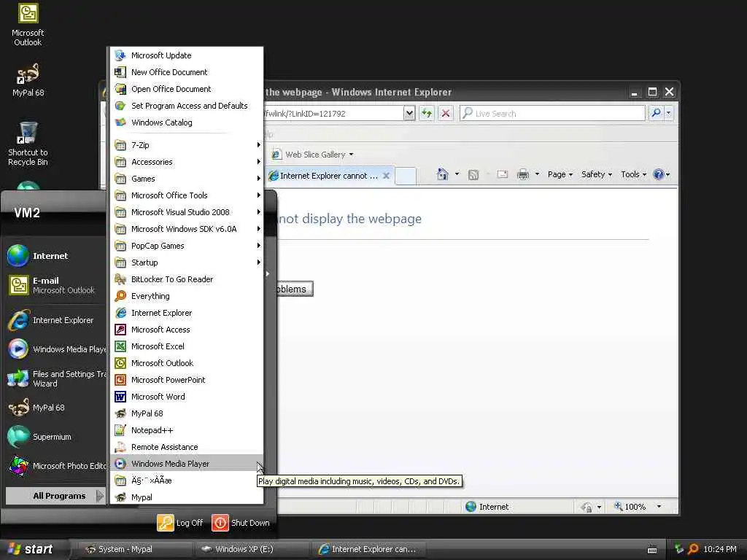Launch Notepad++
747x560 pixels.
click(x=187, y=430)
